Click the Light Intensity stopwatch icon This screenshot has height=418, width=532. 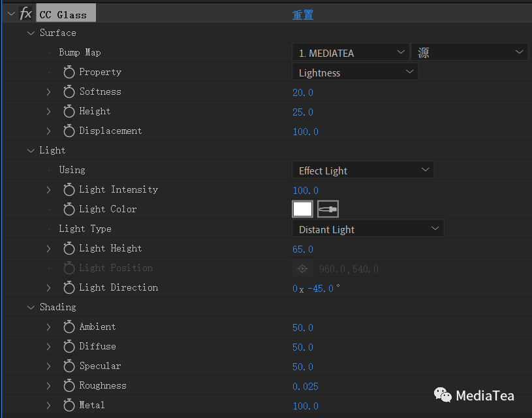pos(69,189)
